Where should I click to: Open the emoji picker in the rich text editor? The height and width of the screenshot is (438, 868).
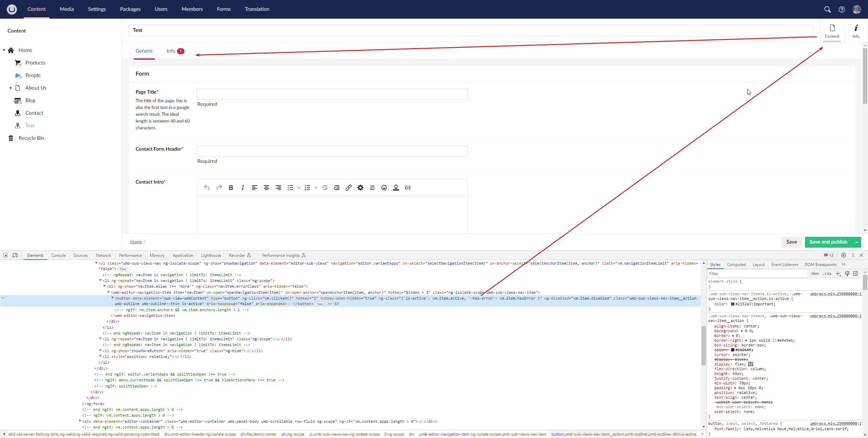384,187
